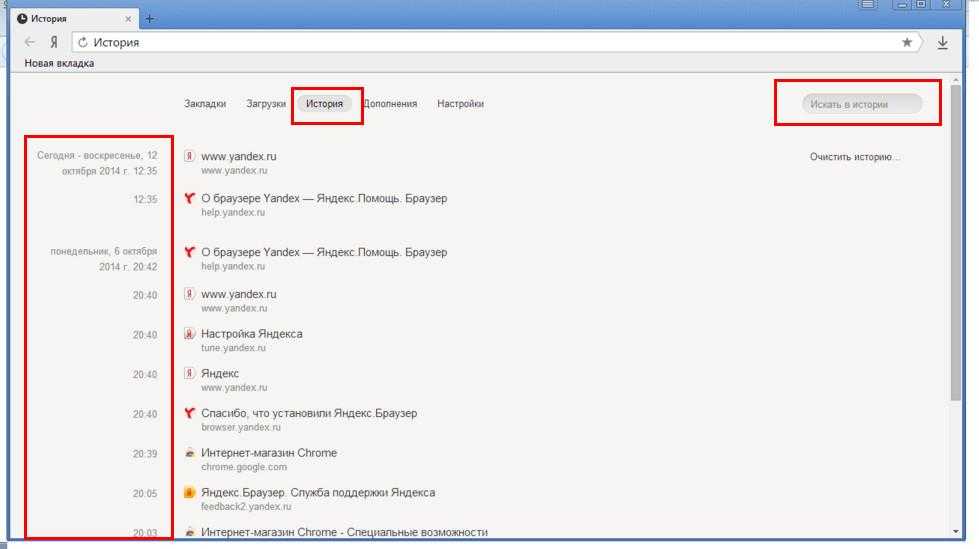Screen dimensions: 979x549
Task: Click the 20:39 timestamp
Action: 145,454
